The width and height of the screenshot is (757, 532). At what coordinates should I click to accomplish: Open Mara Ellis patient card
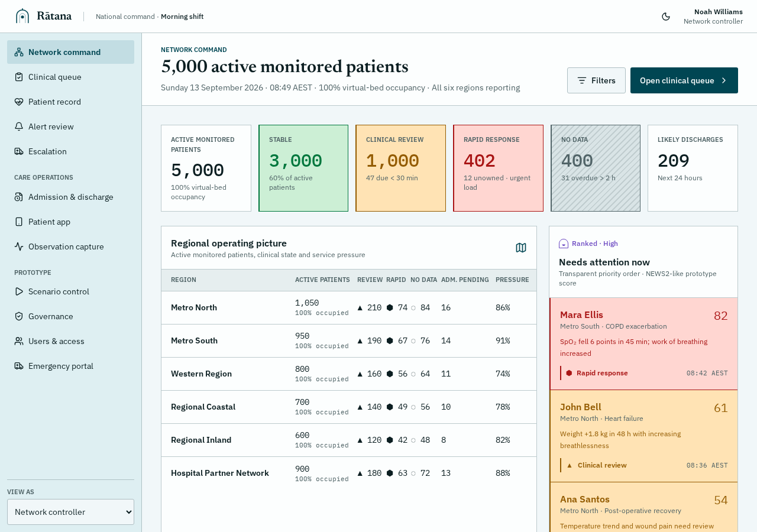pos(643,343)
